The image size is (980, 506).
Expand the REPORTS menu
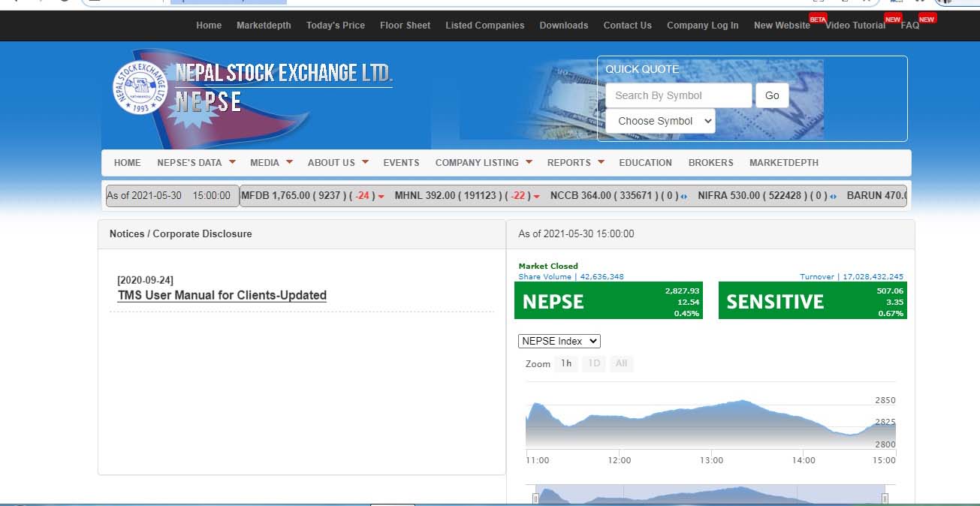click(x=575, y=162)
